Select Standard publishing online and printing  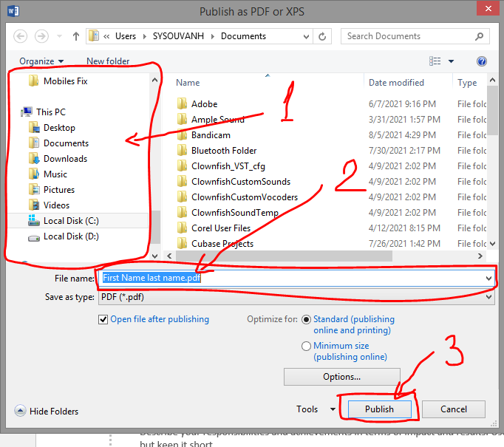pos(306,319)
